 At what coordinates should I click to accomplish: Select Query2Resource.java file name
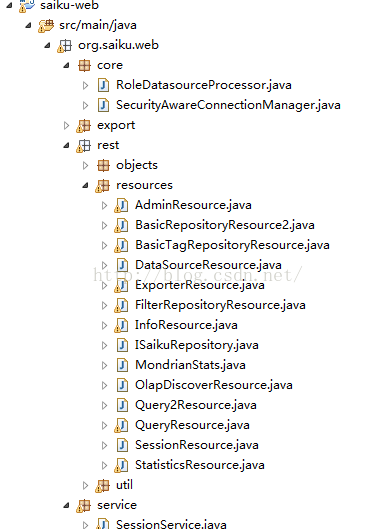(x=196, y=405)
